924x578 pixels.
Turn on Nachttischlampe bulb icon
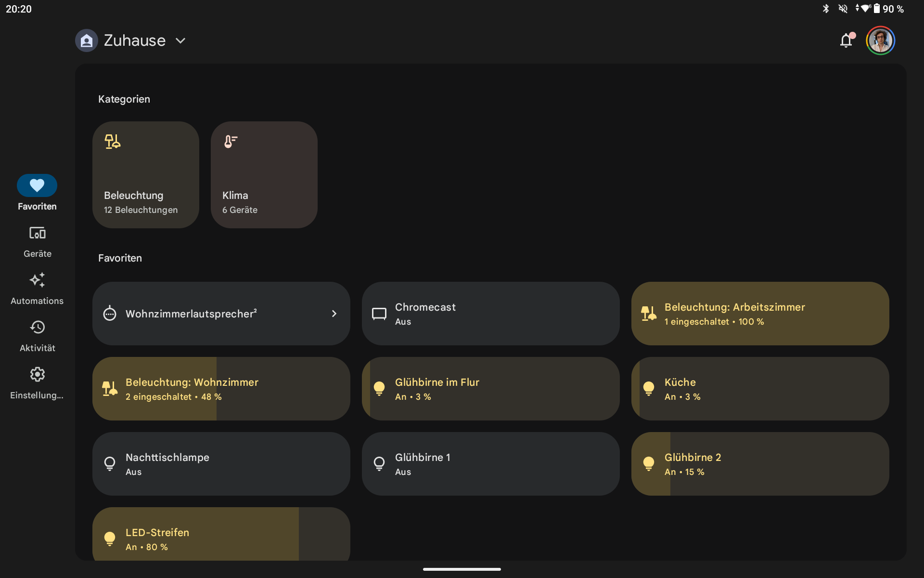click(110, 464)
